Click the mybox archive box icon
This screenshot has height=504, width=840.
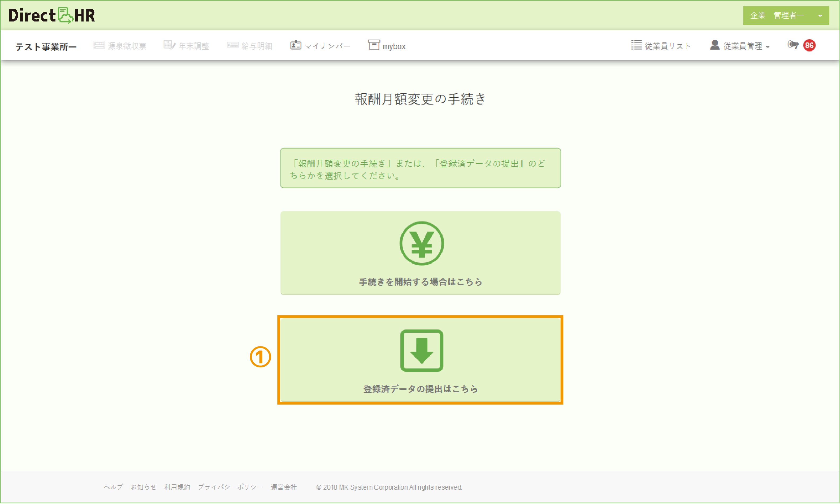(x=374, y=45)
